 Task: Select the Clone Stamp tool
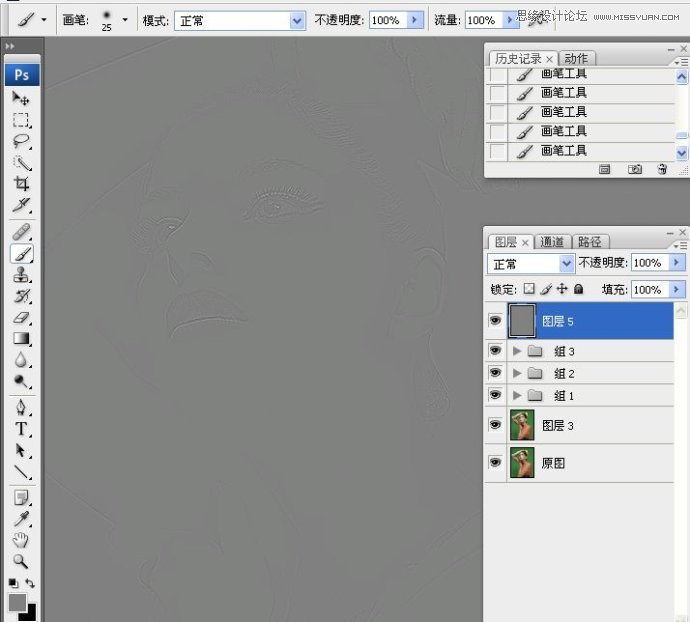[21, 275]
